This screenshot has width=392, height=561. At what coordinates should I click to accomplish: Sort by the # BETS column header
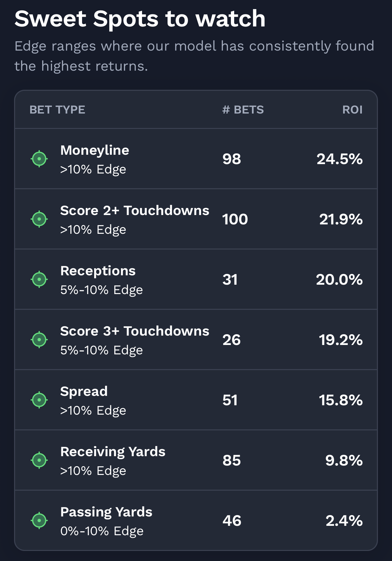[243, 110]
